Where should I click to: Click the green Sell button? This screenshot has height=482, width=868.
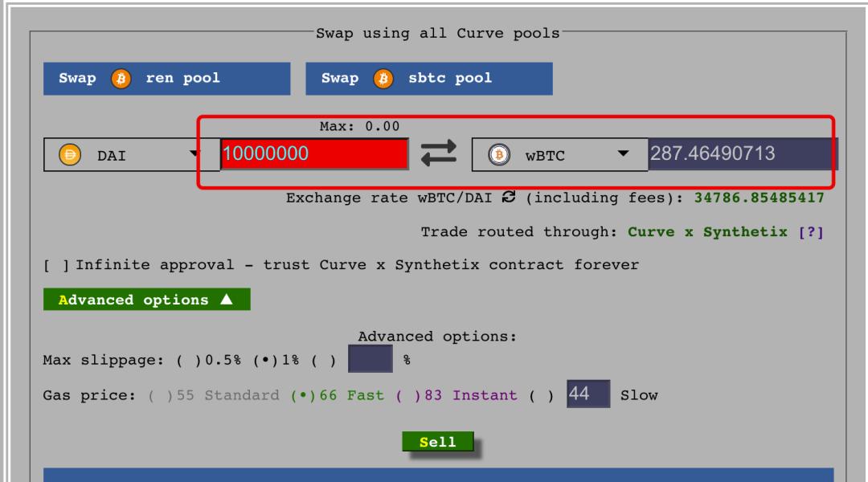438,442
